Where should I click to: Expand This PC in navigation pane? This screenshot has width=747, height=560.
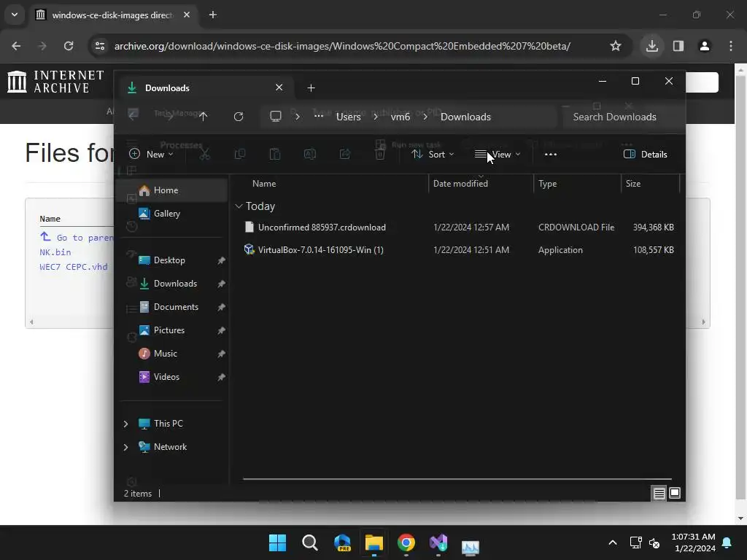point(125,424)
